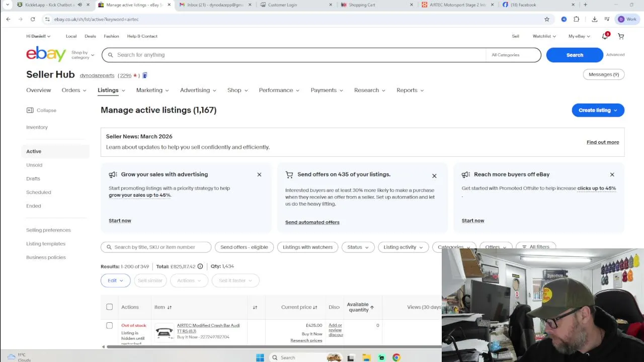This screenshot has height=362, width=644.
Task: Open Chrome from the taskbar
Action: pyautogui.click(x=396, y=357)
